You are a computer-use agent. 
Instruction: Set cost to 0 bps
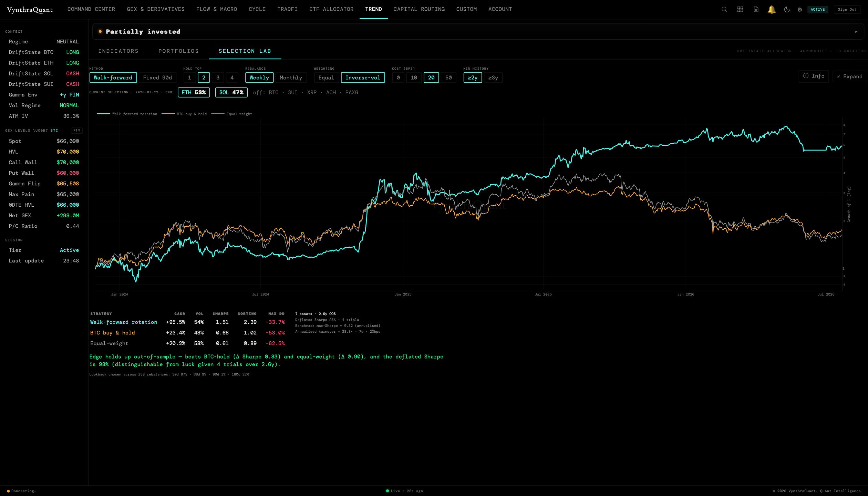[x=398, y=77]
